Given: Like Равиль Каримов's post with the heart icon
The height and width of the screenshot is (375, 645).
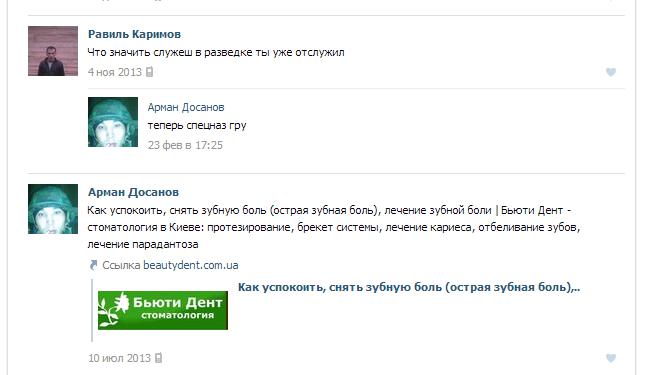Looking at the screenshot, I should point(611,72).
